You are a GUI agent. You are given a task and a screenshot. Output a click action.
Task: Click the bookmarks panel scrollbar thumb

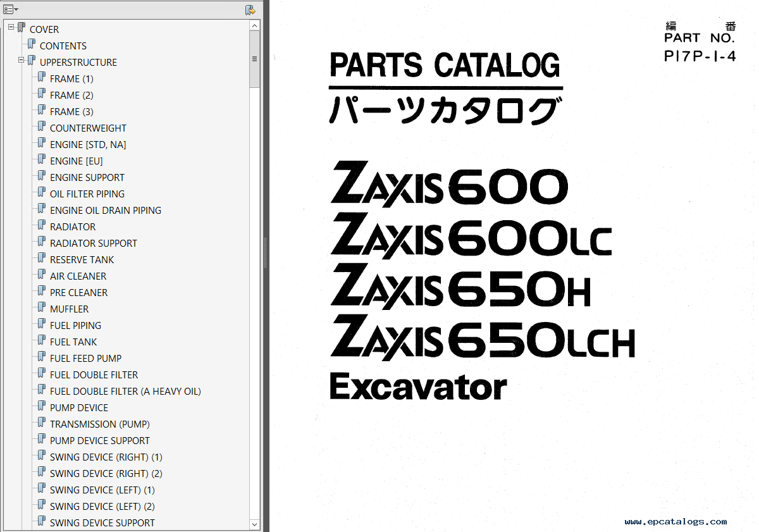tap(254, 59)
